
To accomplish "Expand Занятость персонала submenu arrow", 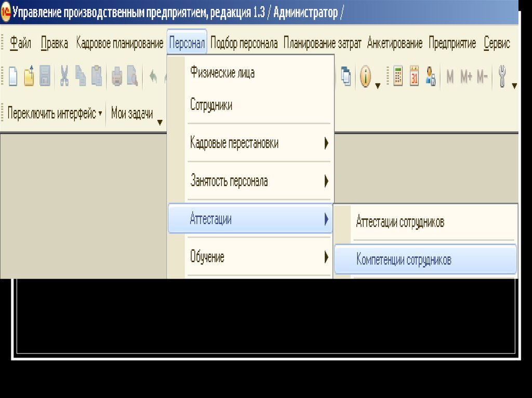I will [x=326, y=181].
